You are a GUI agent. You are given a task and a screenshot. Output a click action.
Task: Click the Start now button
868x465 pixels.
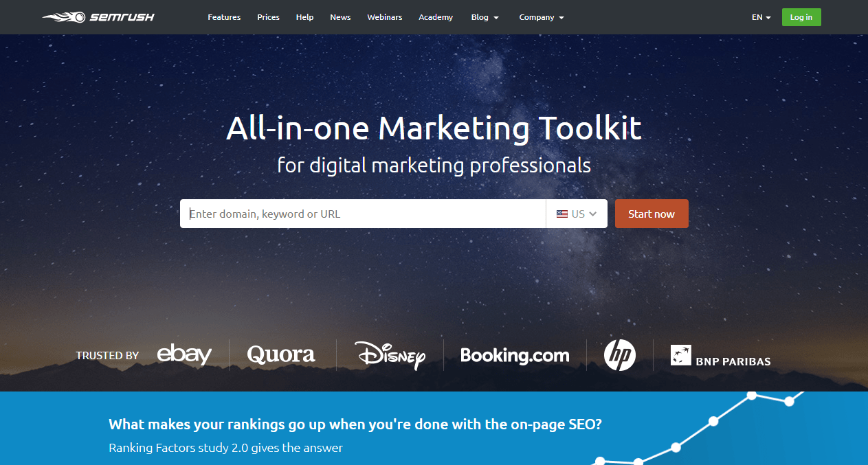tap(652, 214)
